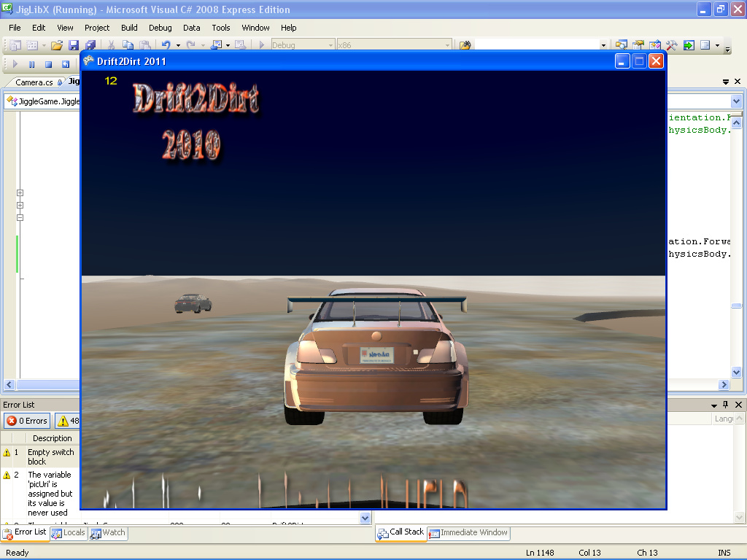Open the Properties Window icon
This screenshot has height=560, width=747.
coord(638,45)
